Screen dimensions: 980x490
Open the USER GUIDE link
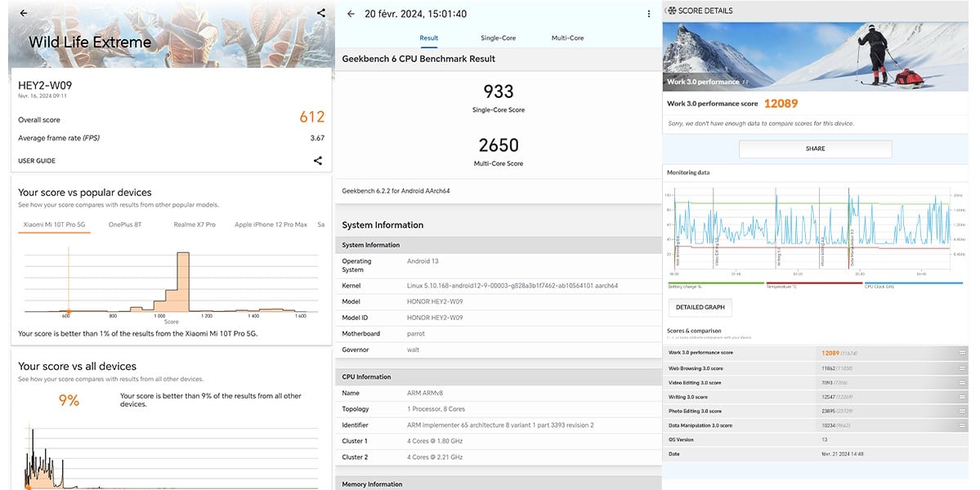pyautogui.click(x=37, y=160)
